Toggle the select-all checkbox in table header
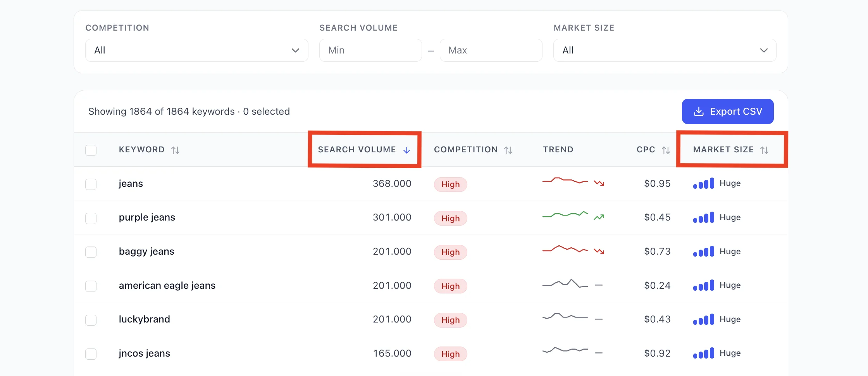 point(91,150)
